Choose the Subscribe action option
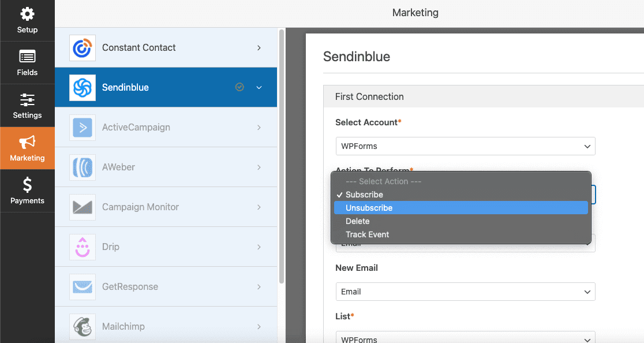The height and width of the screenshot is (343, 644). pyautogui.click(x=461, y=195)
